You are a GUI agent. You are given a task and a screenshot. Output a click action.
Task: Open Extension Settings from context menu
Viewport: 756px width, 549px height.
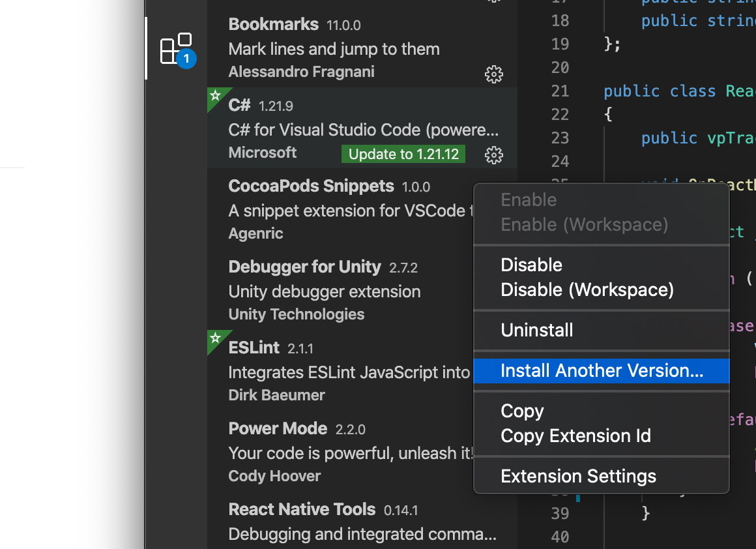(x=602, y=477)
